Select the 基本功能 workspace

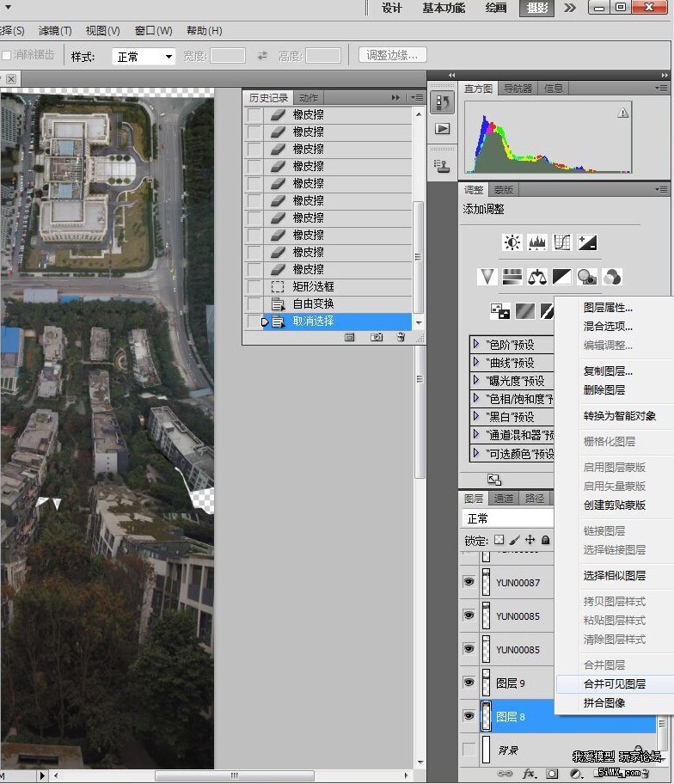pyautogui.click(x=444, y=9)
